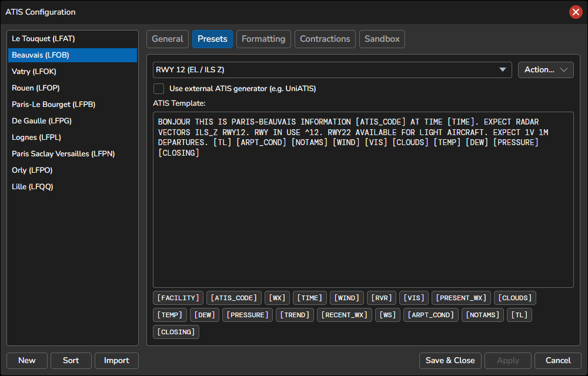Insert the [RVR] variable tag
This screenshot has height=376, width=588.
382,298
